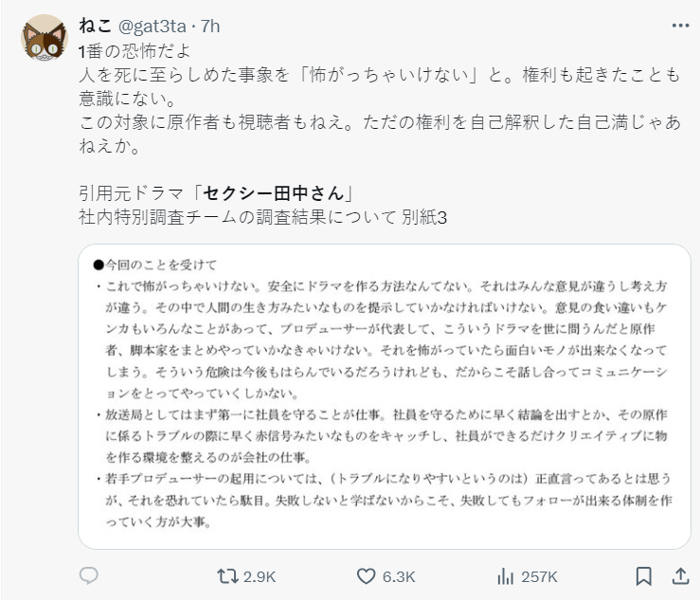Open the profile via display name ねこ
The height and width of the screenshot is (600, 700).
pos(94,26)
